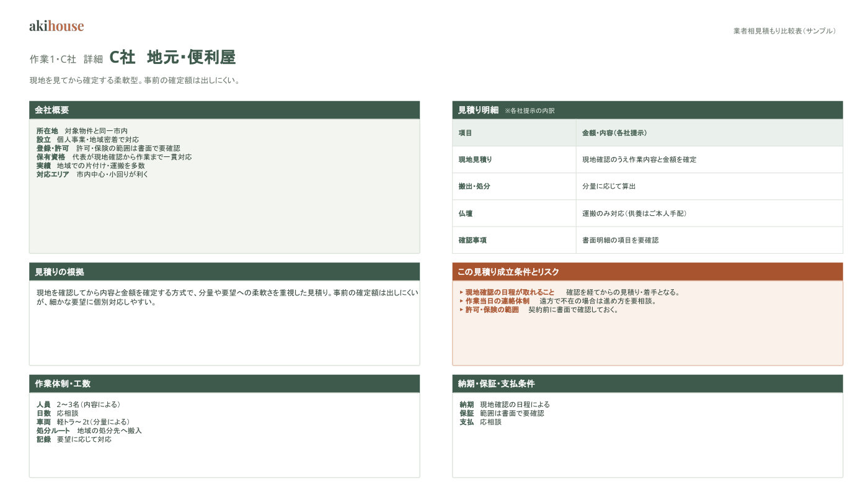Click the 許可・保険の範囲 risk item

539,310
